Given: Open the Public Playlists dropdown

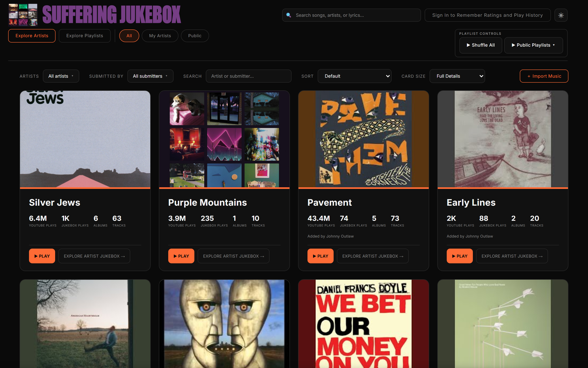Looking at the screenshot, I should [x=533, y=45].
